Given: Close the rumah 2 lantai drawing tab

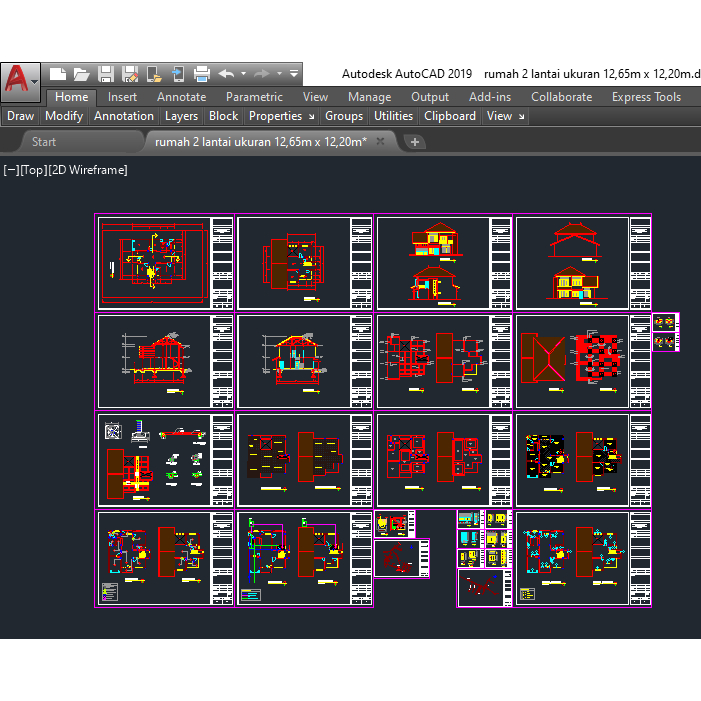Looking at the screenshot, I should pyautogui.click(x=380, y=141).
